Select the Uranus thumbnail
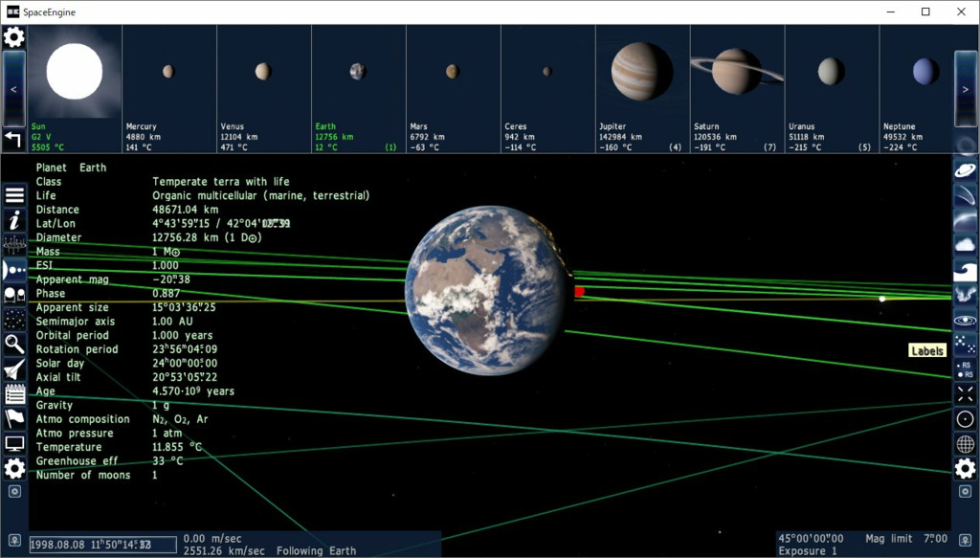Image resolution: width=980 pixels, height=558 pixels. point(832,89)
